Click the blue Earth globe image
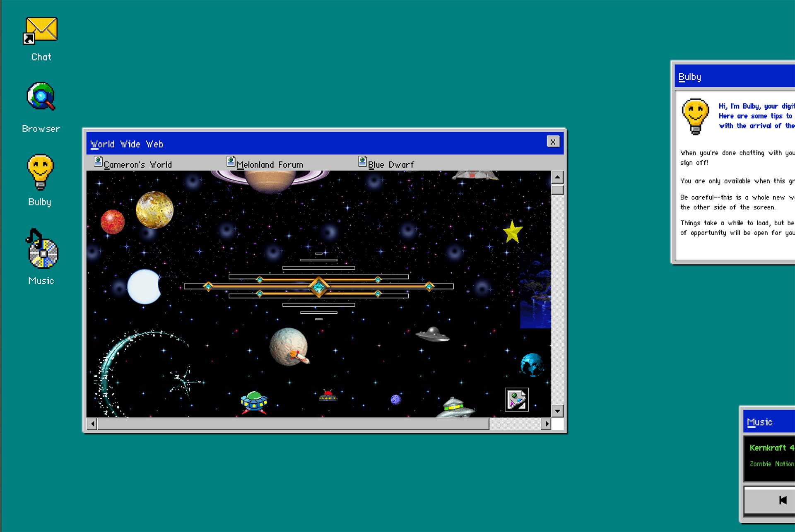Screen dimensions: 795x532 pyautogui.click(x=532, y=365)
